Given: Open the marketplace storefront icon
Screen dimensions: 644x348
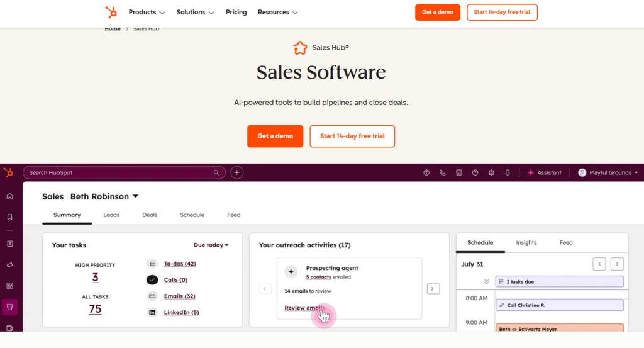Looking at the screenshot, I should click(x=458, y=172).
